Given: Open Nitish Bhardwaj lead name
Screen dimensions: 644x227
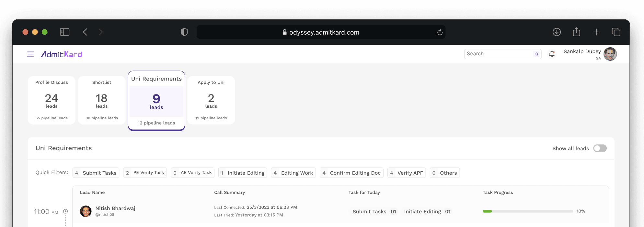Looking at the screenshot, I should [115, 208].
